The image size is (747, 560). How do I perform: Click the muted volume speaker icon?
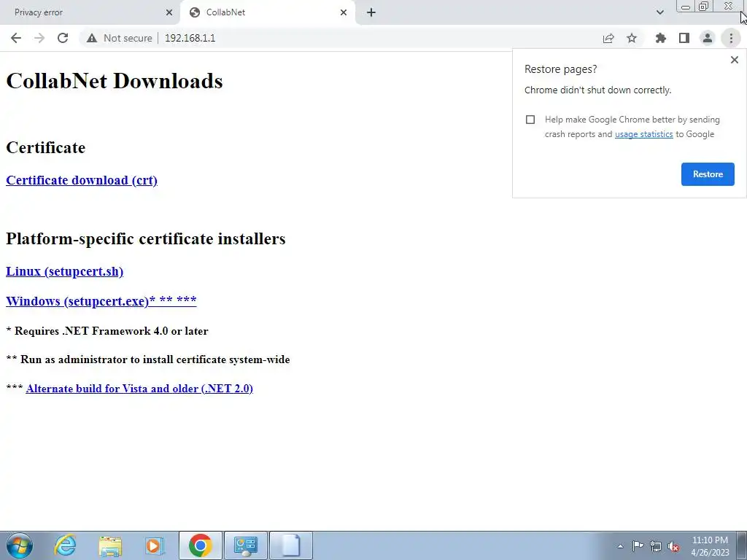point(673,546)
